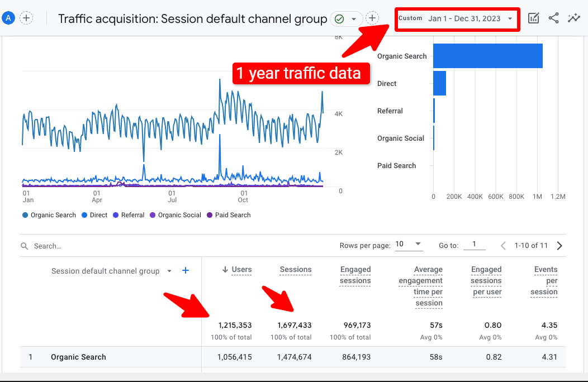
Task: Click the A segment avatar badge
Action: click(8, 18)
